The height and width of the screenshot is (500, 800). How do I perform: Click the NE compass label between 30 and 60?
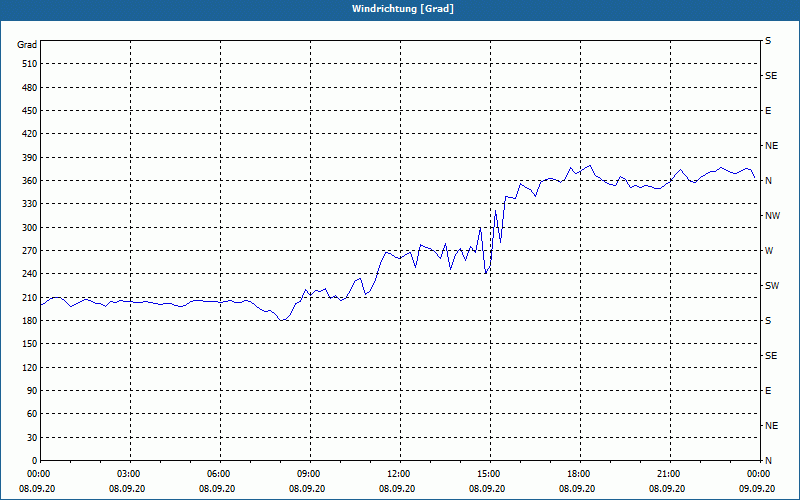772,426
